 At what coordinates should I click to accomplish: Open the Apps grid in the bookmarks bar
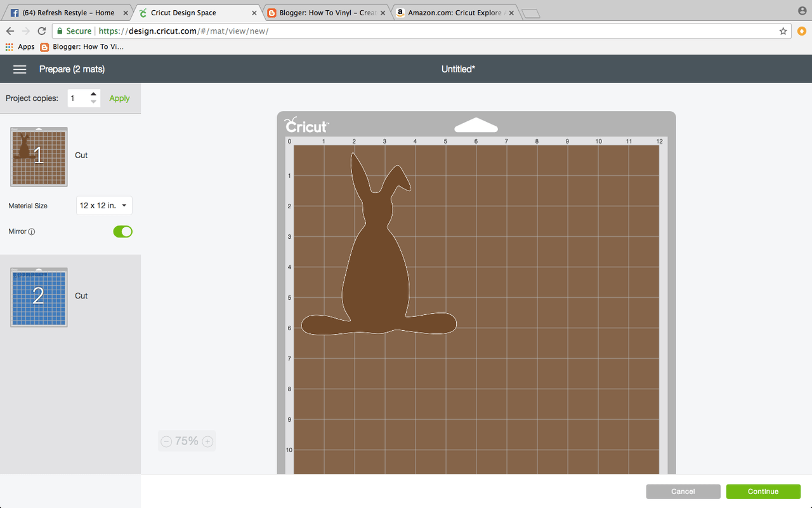point(20,46)
